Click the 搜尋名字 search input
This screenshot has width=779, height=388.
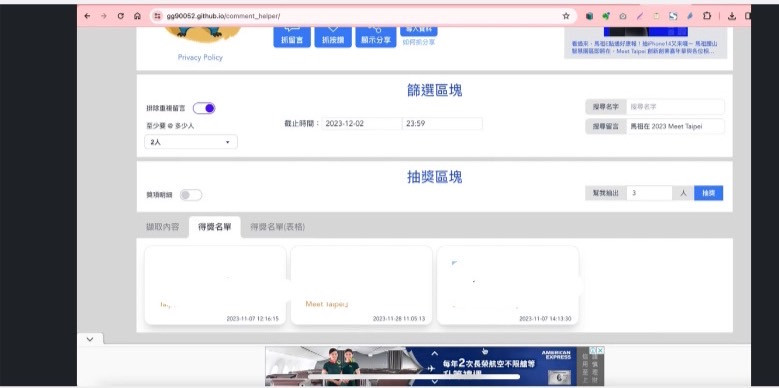coord(675,106)
